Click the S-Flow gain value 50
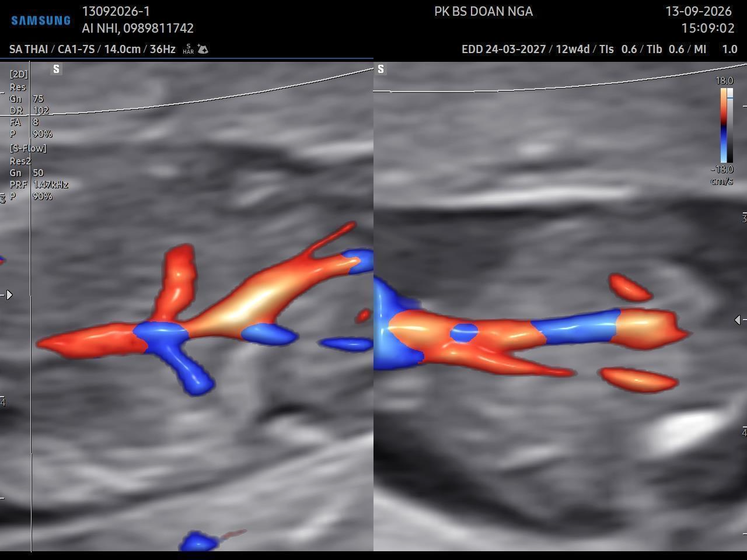 tap(38, 173)
